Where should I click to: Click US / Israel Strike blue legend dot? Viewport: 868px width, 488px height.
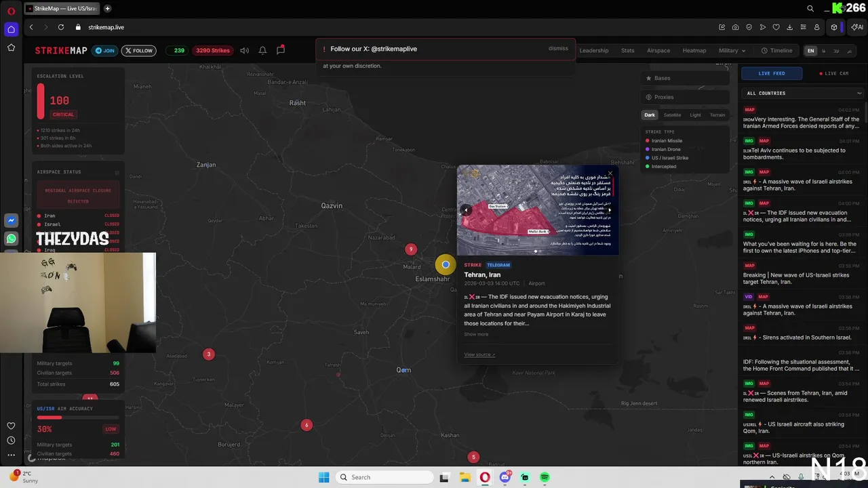click(648, 158)
